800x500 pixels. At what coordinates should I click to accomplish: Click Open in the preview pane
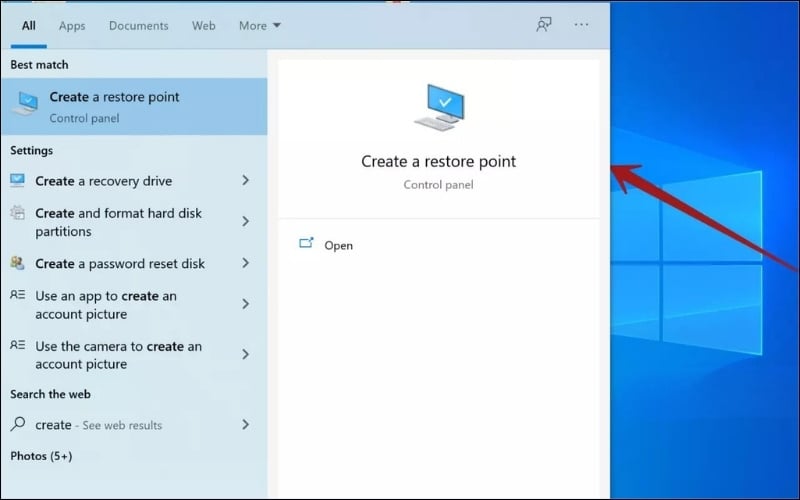[338, 245]
